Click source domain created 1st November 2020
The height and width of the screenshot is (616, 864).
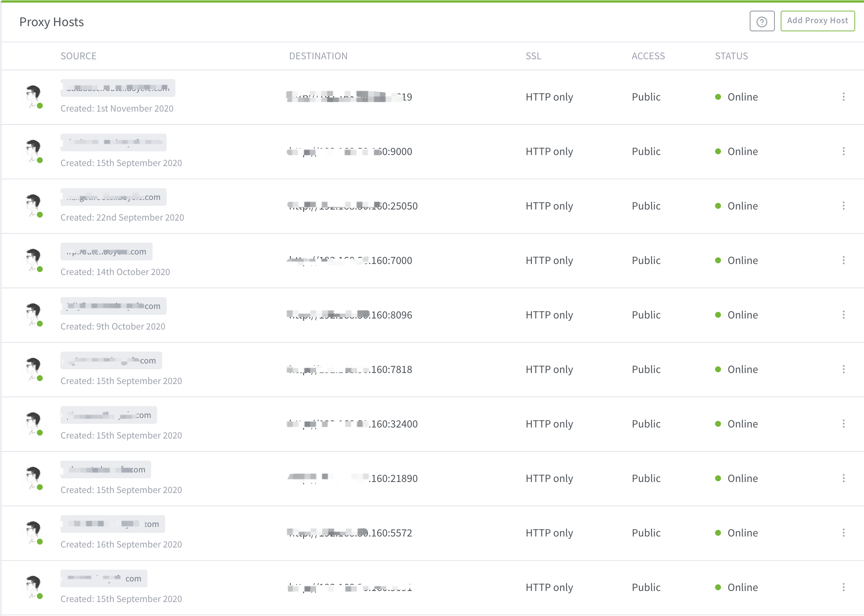click(118, 88)
